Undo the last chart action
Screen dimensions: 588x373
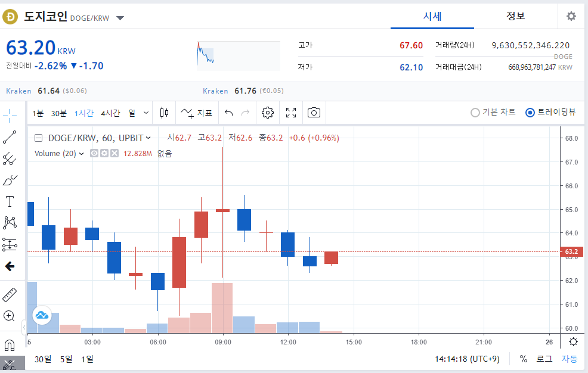click(x=229, y=113)
